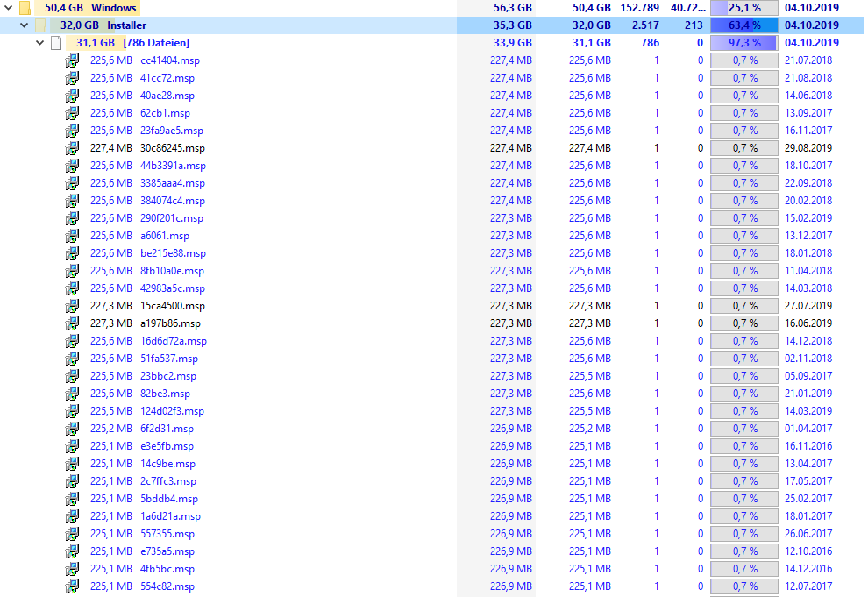
Task: Click the 213 folder count of Installer
Action: [693, 25]
